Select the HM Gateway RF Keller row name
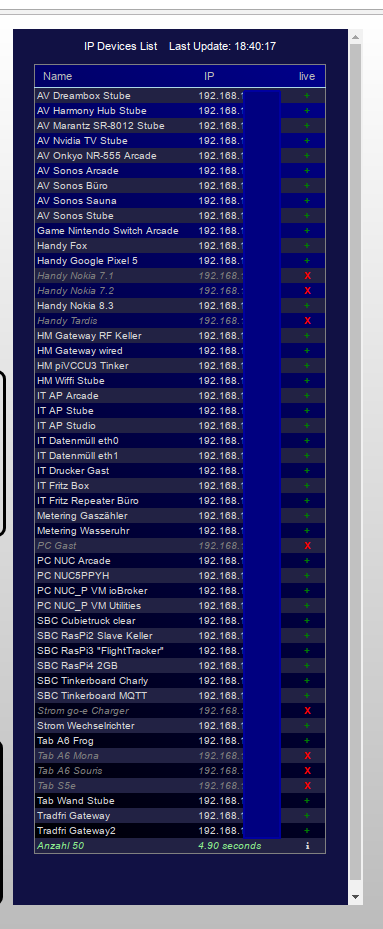 90,336
